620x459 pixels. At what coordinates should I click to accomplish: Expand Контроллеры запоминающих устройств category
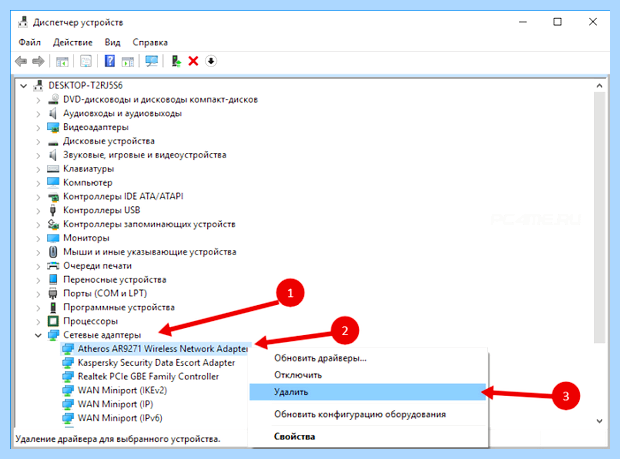[38, 225]
